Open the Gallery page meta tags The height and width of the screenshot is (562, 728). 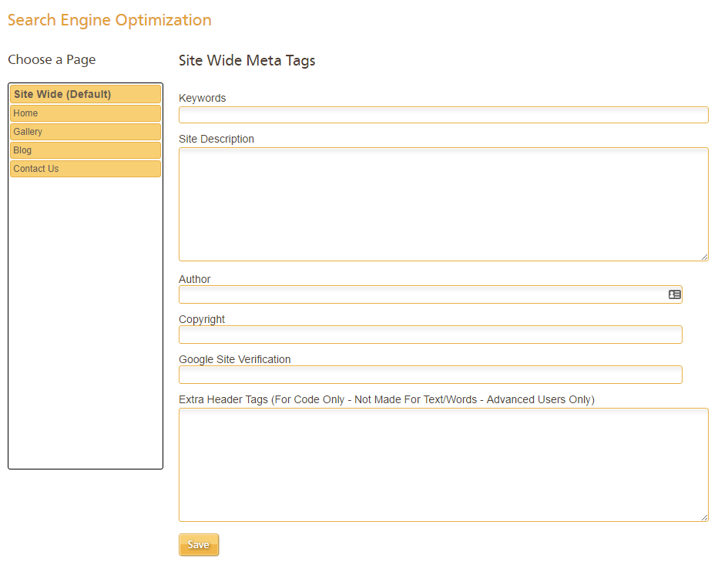pyautogui.click(x=86, y=132)
